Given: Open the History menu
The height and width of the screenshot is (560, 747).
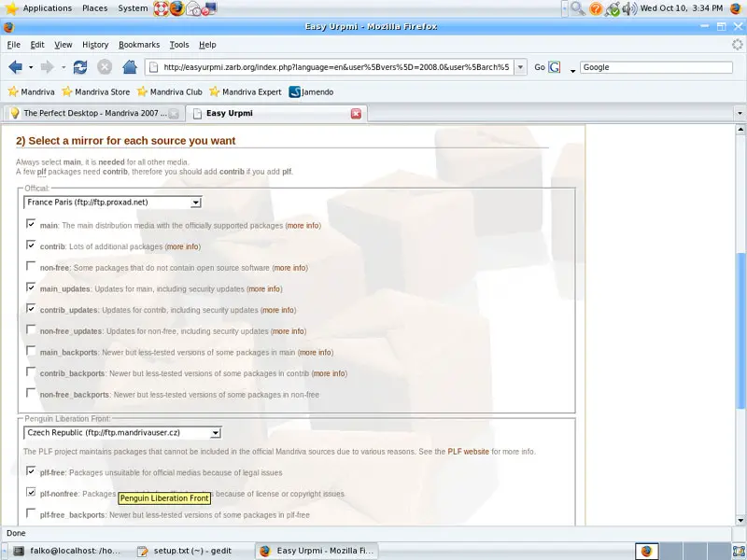Looking at the screenshot, I should coord(95,45).
